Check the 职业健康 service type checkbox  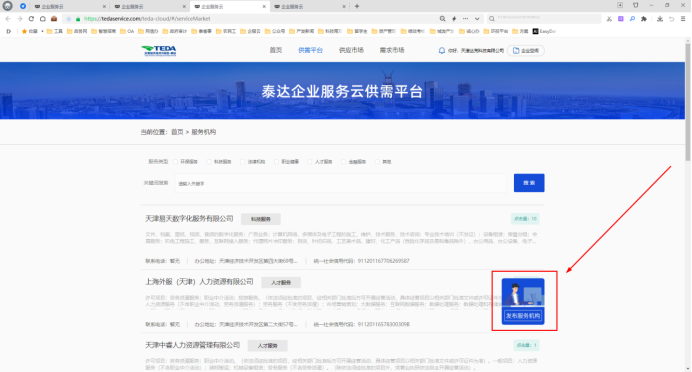click(277, 162)
